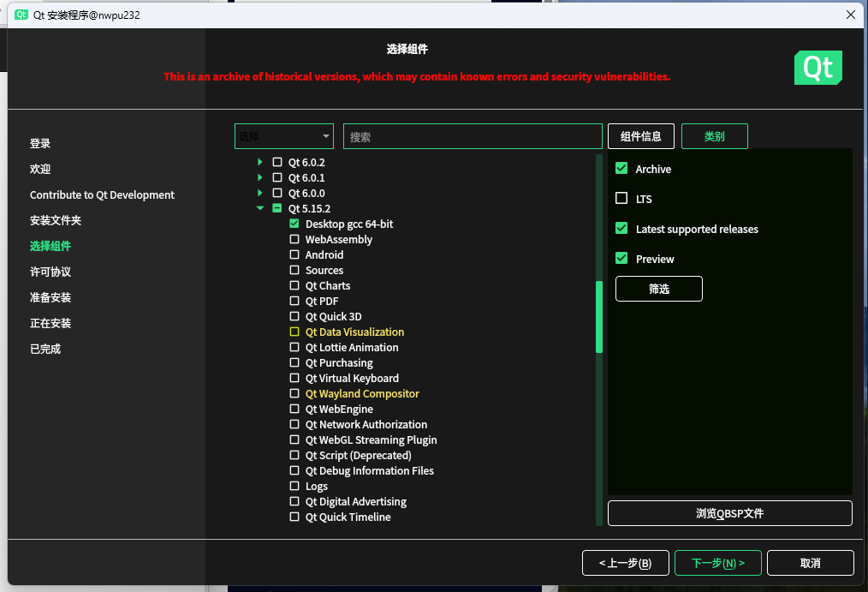Click 浏览QBSP文件 button

(x=729, y=512)
